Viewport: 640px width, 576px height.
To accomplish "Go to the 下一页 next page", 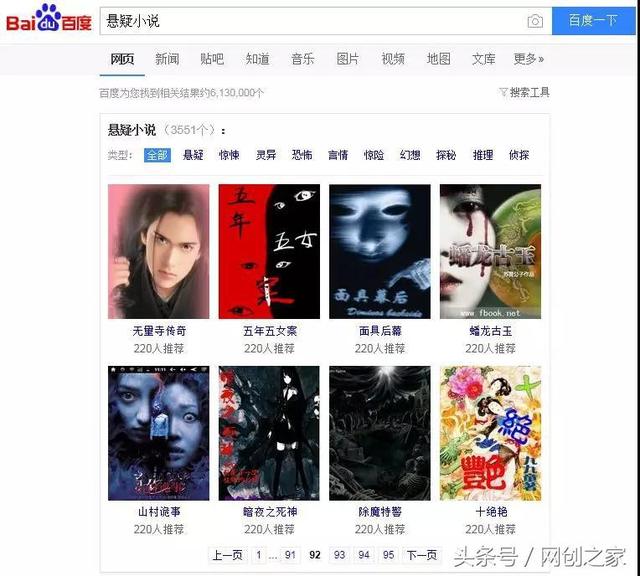I will 422,555.
